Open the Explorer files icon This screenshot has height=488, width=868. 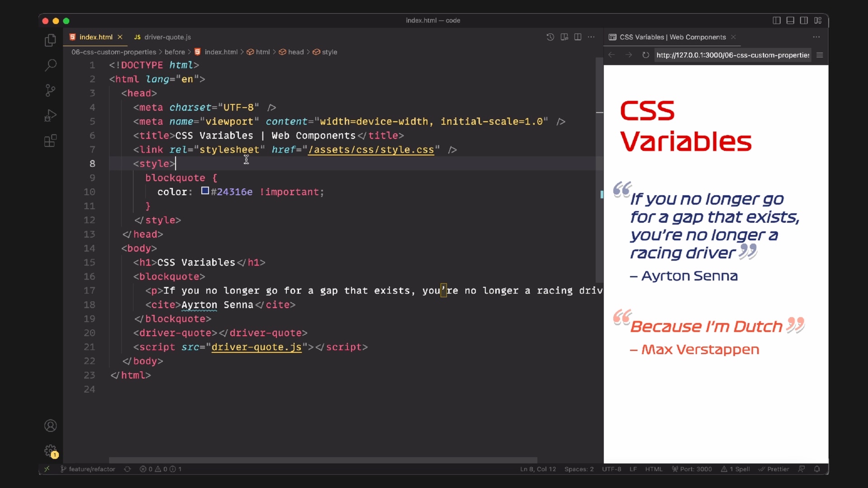[x=50, y=41]
